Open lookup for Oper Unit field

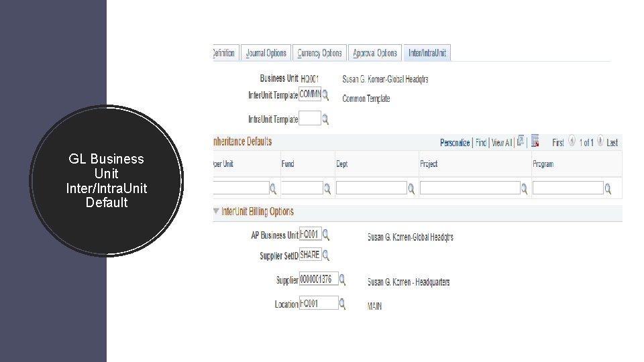click(273, 189)
